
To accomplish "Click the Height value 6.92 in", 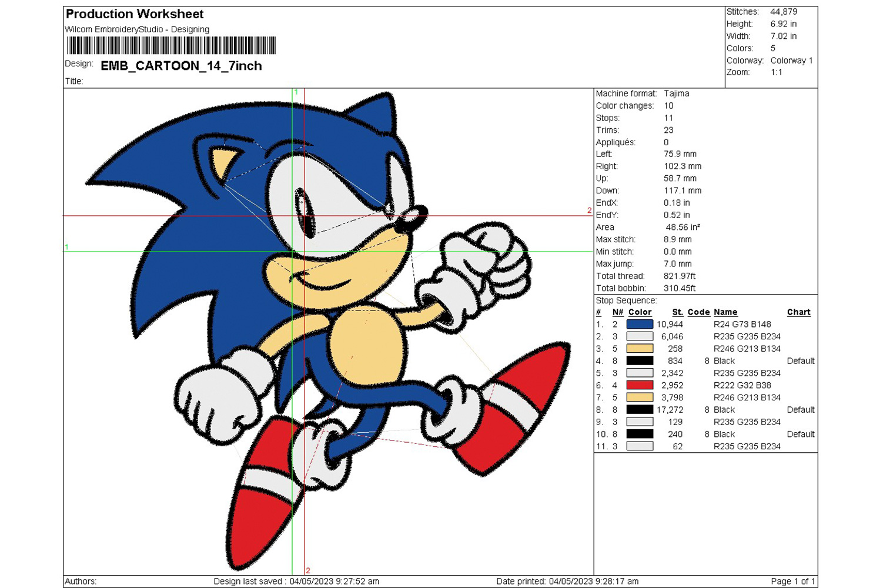I will (x=784, y=24).
